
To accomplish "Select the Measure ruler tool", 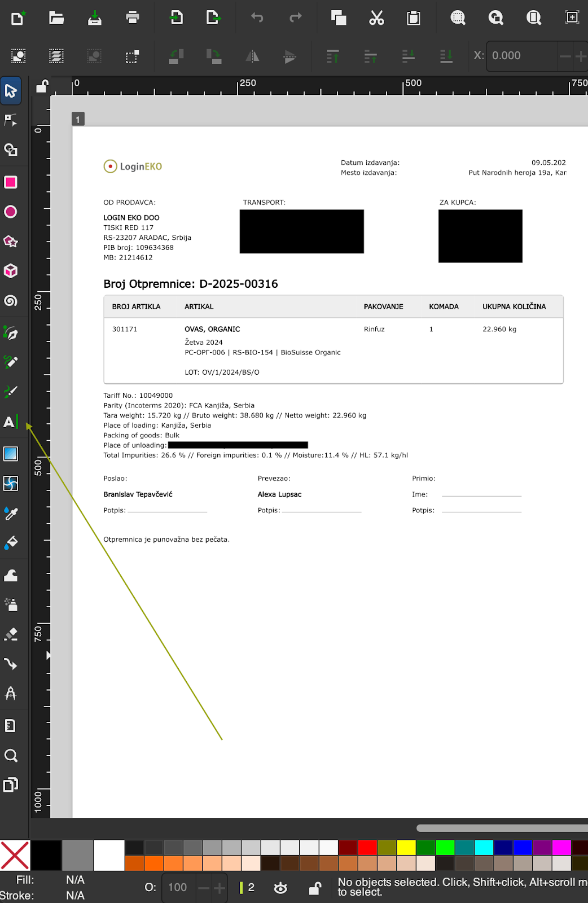I will coord(11,726).
